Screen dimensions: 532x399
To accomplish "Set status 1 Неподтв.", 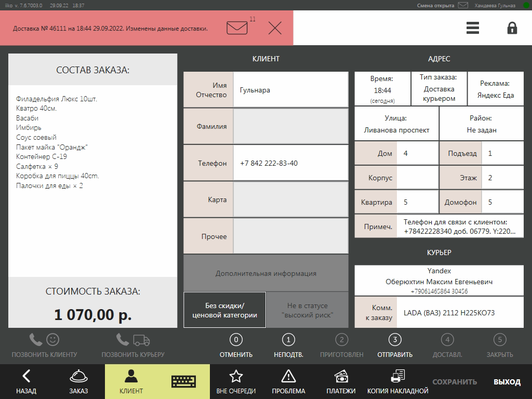I will (x=288, y=346).
